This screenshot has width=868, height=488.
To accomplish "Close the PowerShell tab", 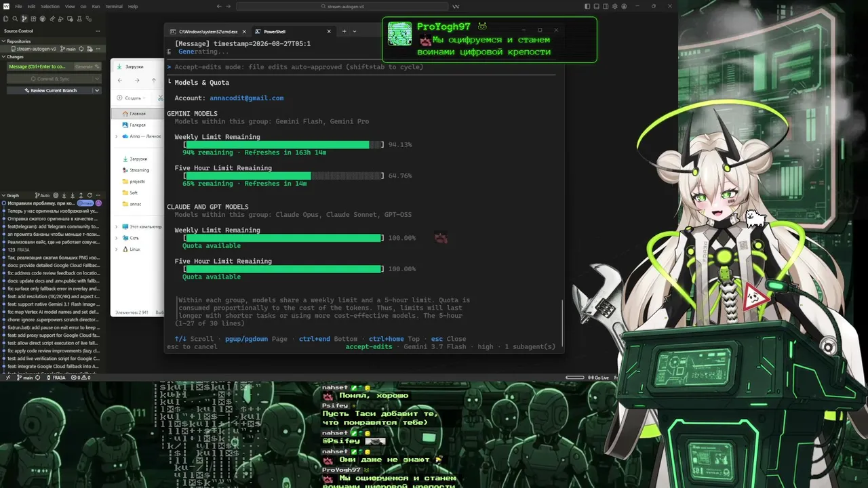I will tap(329, 31).
